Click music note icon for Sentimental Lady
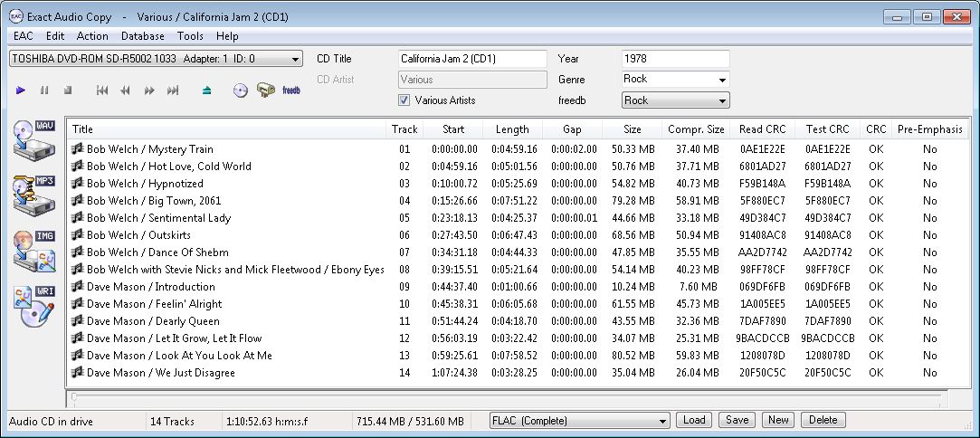Image resolution: width=980 pixels, height=438 pixels. tap(78, 217)
